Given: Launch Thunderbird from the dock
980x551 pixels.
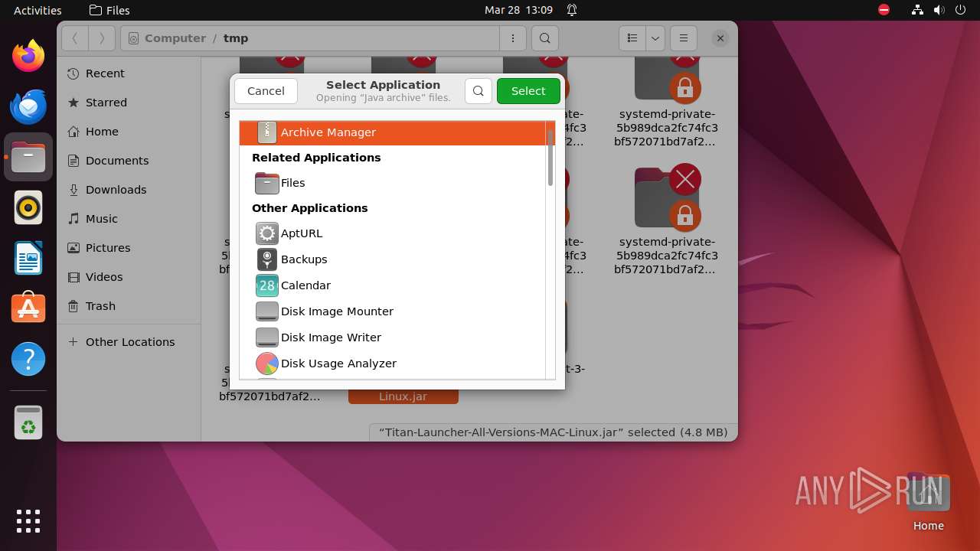Looking at the screenshot, I should click(28, 106).
